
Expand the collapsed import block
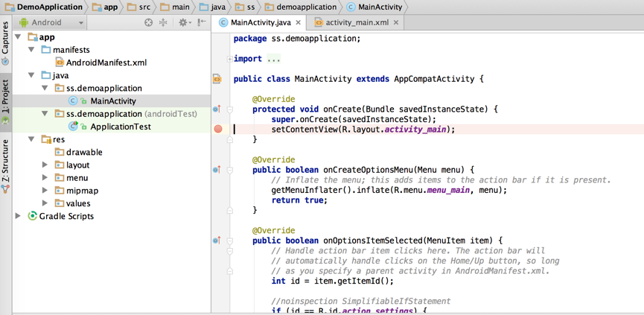(x=230, y=59)
